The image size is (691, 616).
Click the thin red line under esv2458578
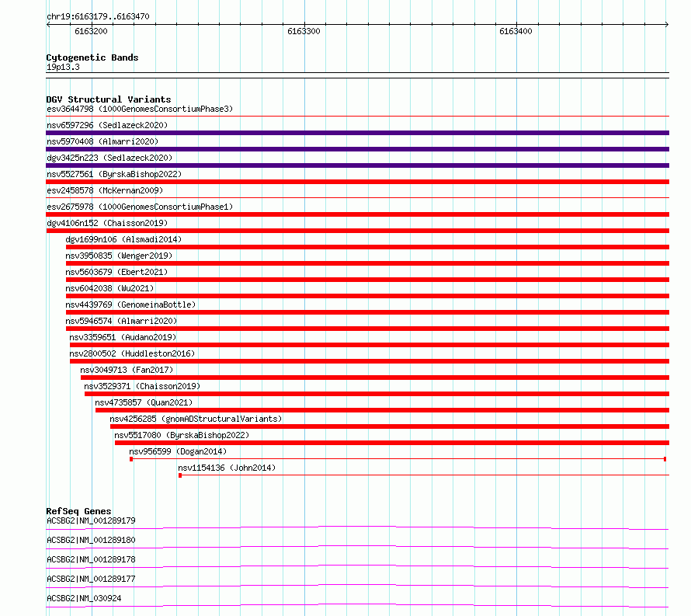point(357,198)
